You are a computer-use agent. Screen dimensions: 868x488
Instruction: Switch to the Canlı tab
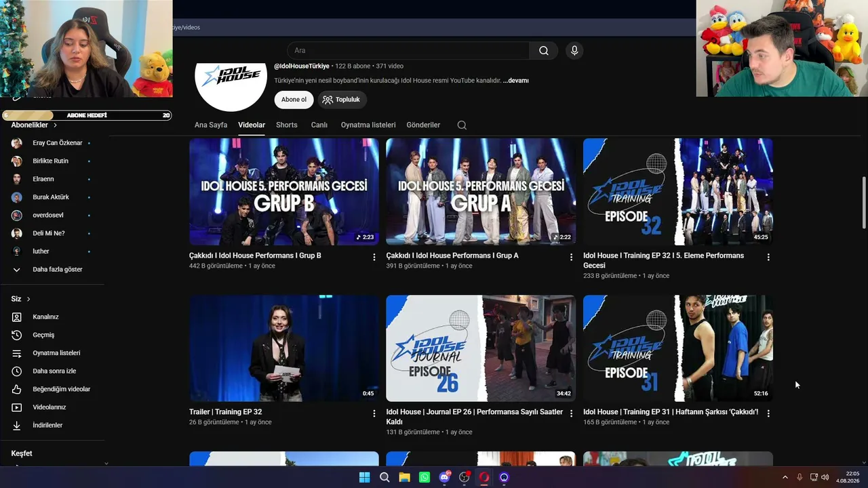tap(319, 125)
